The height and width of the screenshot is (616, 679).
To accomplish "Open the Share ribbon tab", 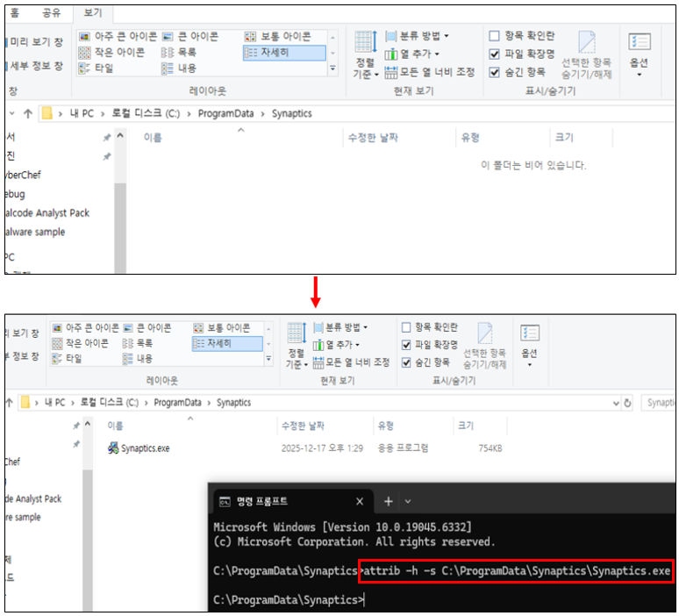I will point(51,13).
